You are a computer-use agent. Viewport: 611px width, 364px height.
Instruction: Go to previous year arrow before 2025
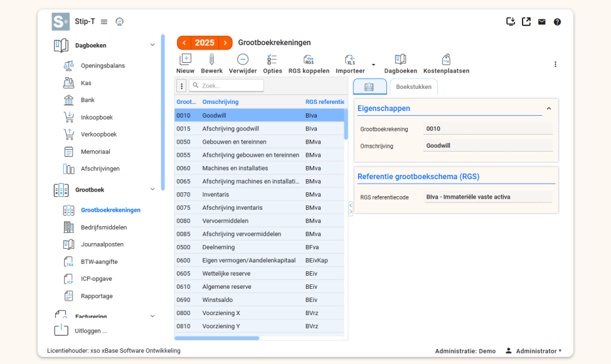click(x=184, y=43)
